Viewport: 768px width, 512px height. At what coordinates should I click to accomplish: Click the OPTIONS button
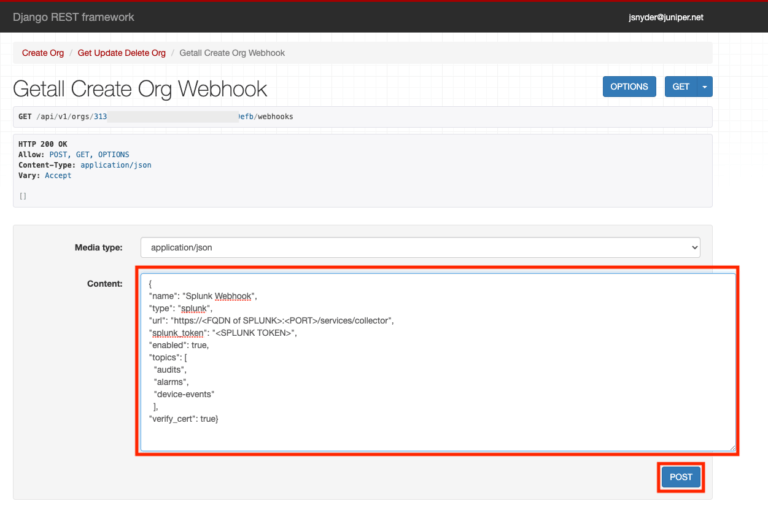629,87
